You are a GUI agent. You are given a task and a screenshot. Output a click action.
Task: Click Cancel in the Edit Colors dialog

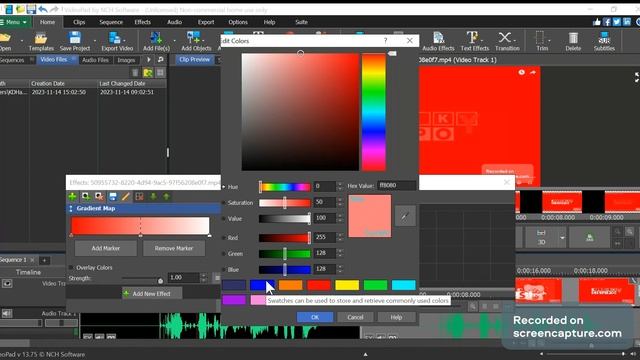[355, 317]
